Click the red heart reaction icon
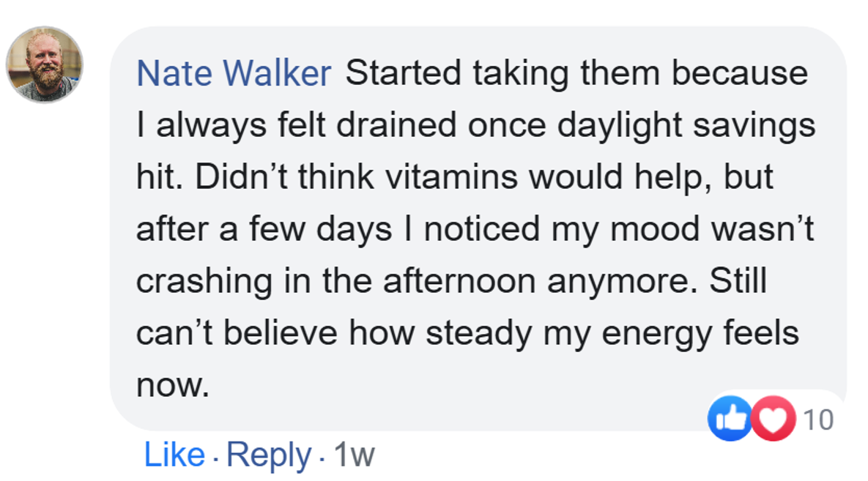Viewport: 868px width, 481px height. click(774, 420)
